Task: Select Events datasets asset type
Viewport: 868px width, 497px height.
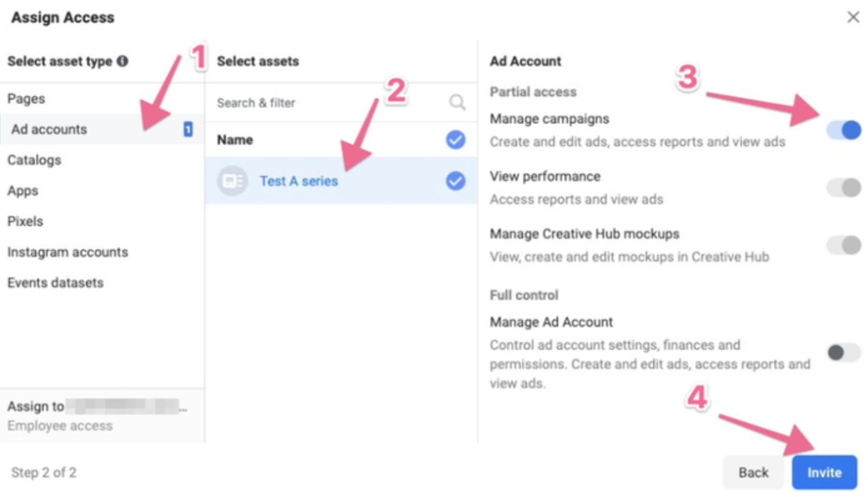Action: (x=56, y=282)
